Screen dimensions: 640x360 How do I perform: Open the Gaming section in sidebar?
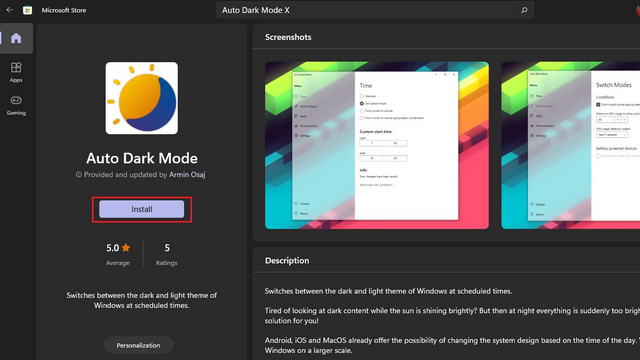(16, 105)
